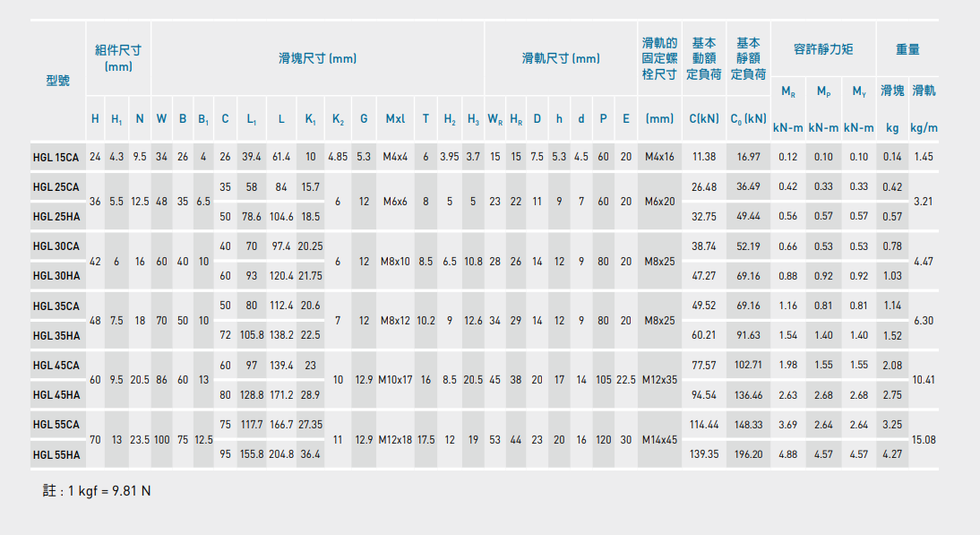Select dynamic load value 114.44

[704, 425]
